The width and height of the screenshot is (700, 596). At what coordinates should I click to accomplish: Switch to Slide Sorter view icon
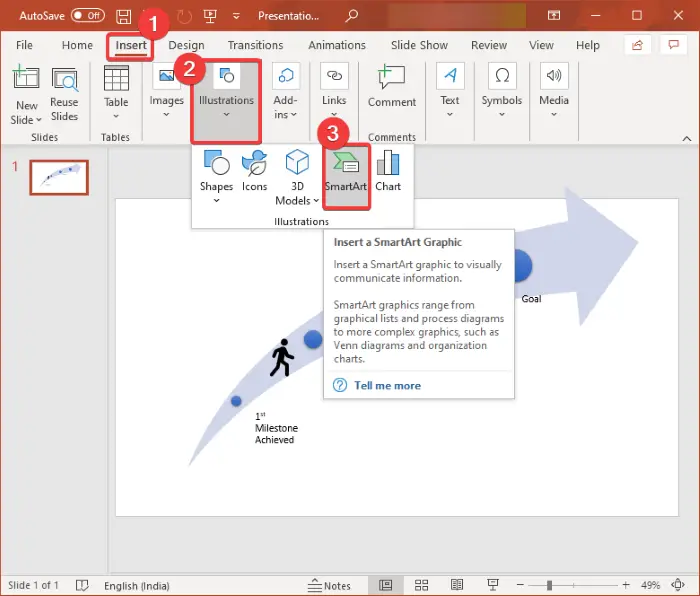pos(421,585)
